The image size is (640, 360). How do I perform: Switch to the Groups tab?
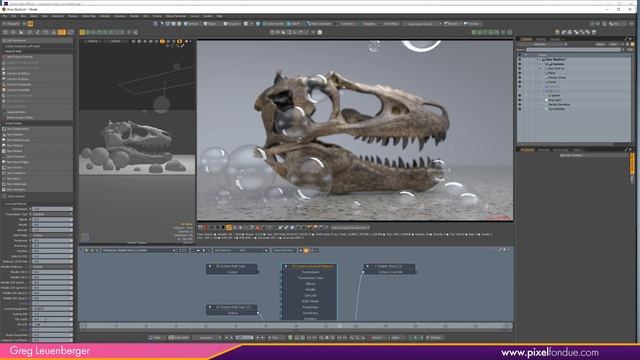(x=555, y=39)
